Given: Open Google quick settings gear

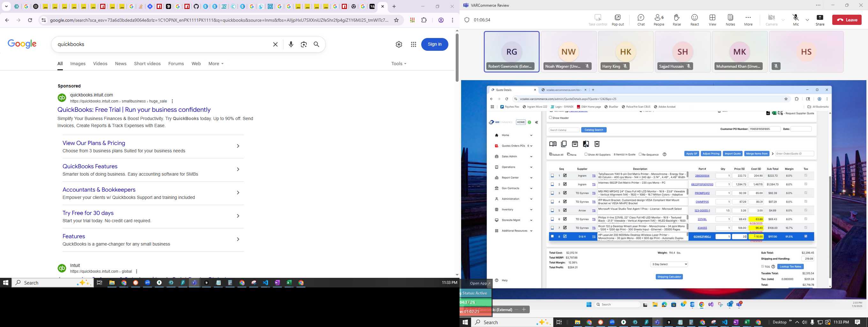Looking at the screenshot, I should tap(399, 44).
